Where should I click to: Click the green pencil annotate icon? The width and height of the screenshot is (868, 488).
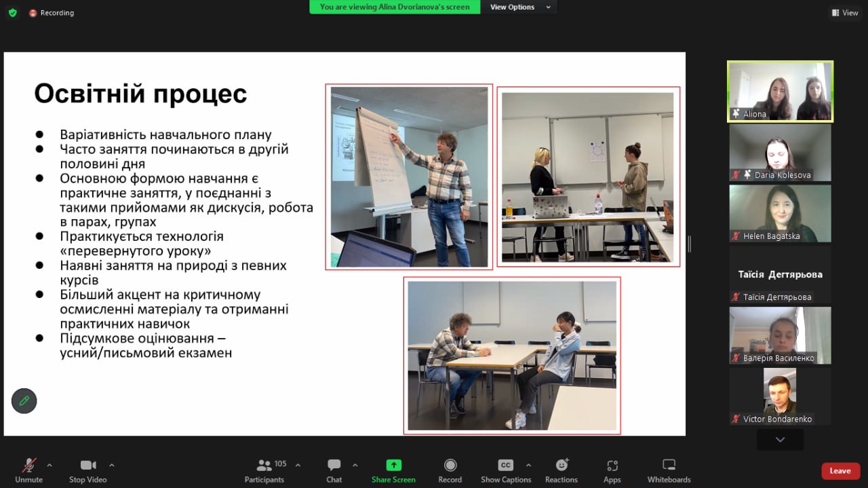tap(24, 401)
